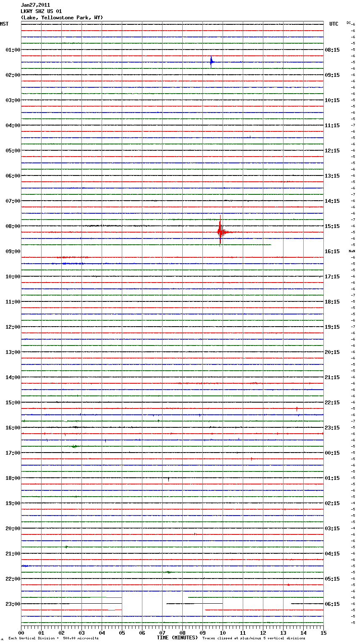Viewport: 357px width, 644px height.
Task: Click the 06:15 UTC time label
Action: (x=332, y=604)
